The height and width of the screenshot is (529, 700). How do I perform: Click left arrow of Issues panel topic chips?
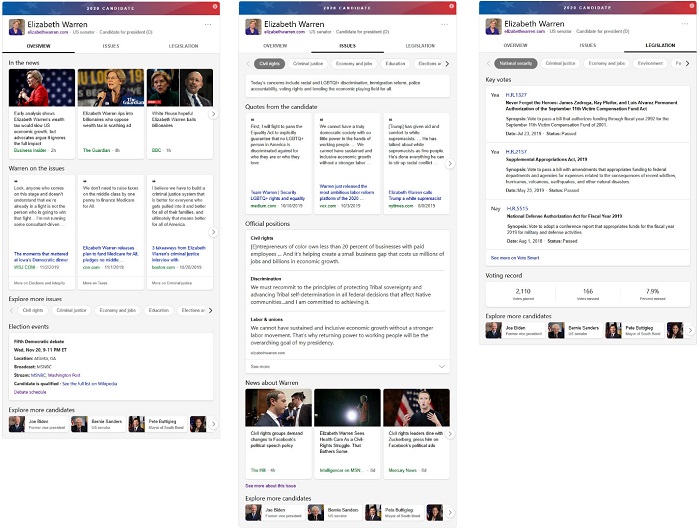(x=248, y=64)
